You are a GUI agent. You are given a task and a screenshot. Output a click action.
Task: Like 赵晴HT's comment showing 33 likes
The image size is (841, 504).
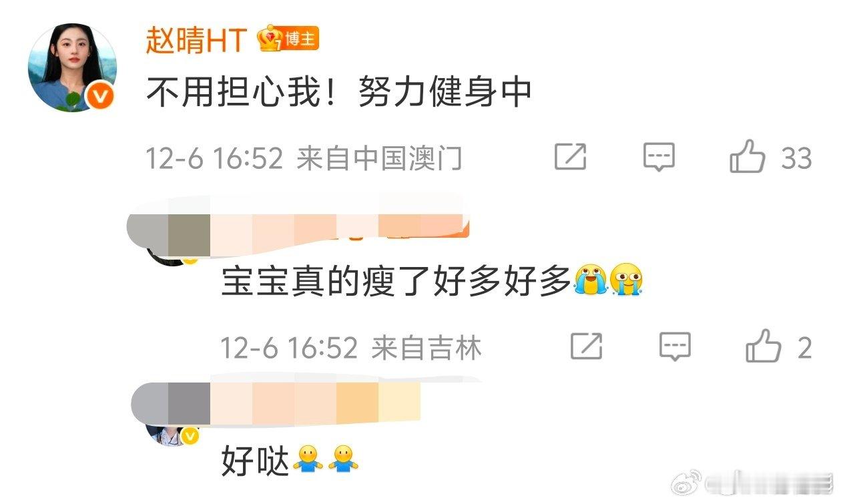click(748, 158)
